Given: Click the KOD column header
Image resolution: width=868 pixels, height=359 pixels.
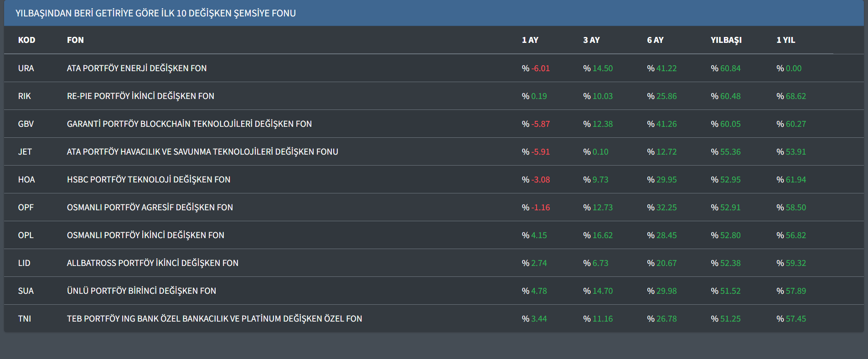Looking at the screenshot, I should click(26, 40).
